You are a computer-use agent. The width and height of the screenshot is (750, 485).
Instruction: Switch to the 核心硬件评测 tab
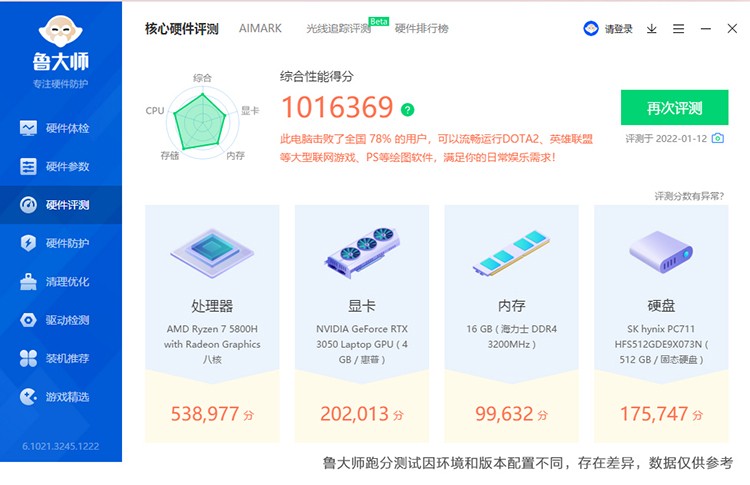182,29
